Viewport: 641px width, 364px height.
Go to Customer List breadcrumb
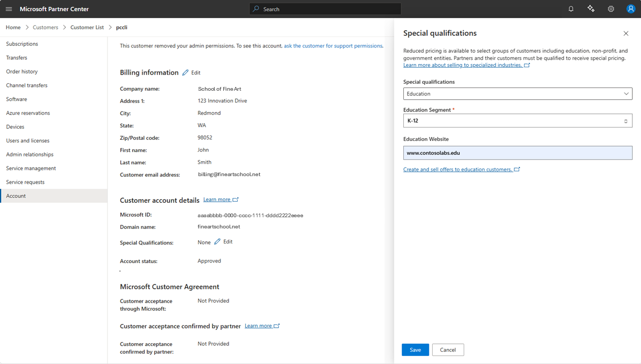87,27
